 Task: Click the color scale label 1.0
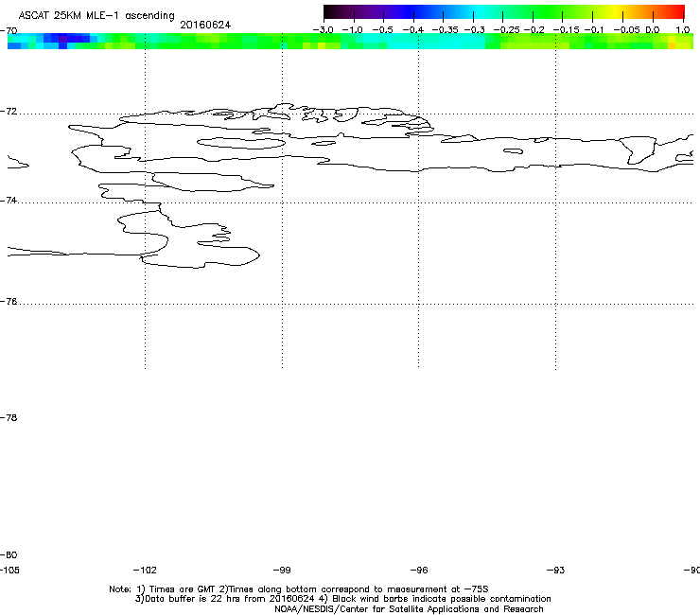683,30
